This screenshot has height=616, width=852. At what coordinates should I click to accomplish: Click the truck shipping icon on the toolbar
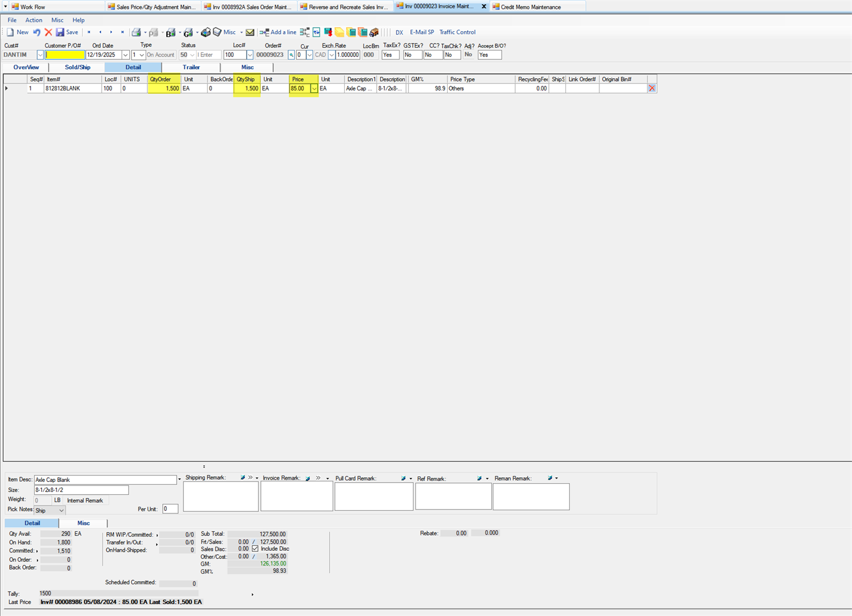point(374,32)
